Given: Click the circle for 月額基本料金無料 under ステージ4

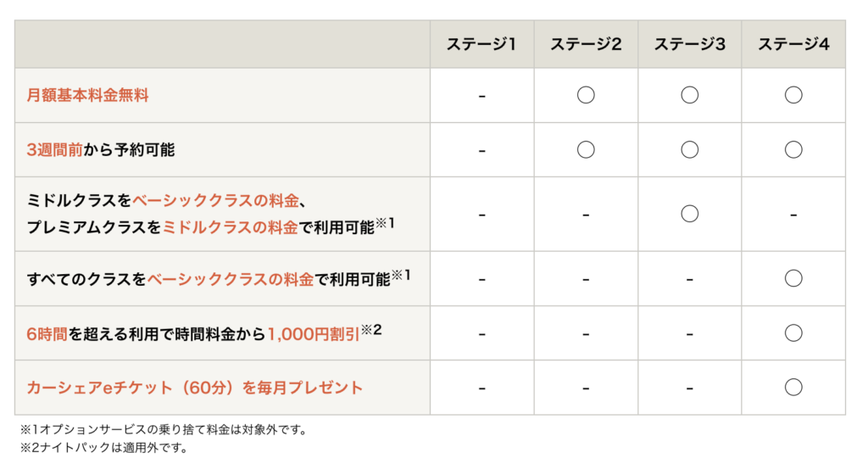Looking at the screenshot, I should click(x=793, y=95).
